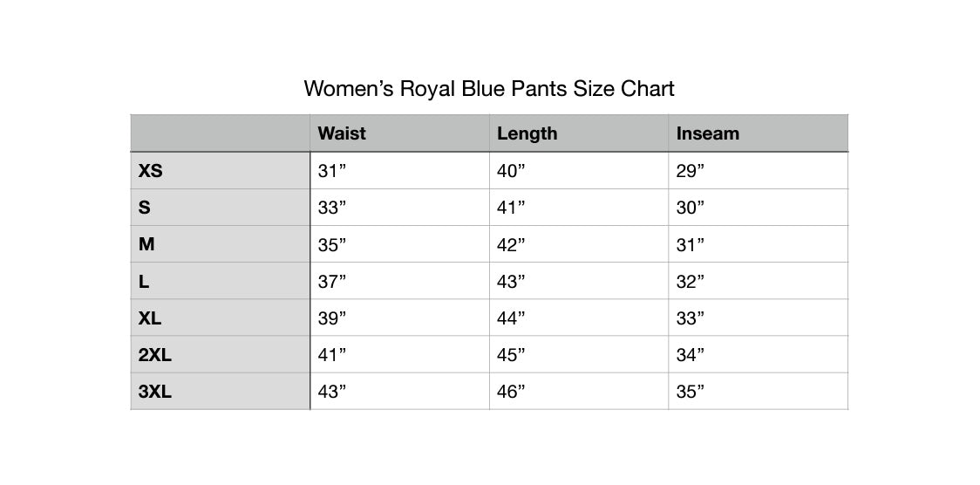Click the empty top-left header cell
The image size is (980, 485).
click(220, 133)
